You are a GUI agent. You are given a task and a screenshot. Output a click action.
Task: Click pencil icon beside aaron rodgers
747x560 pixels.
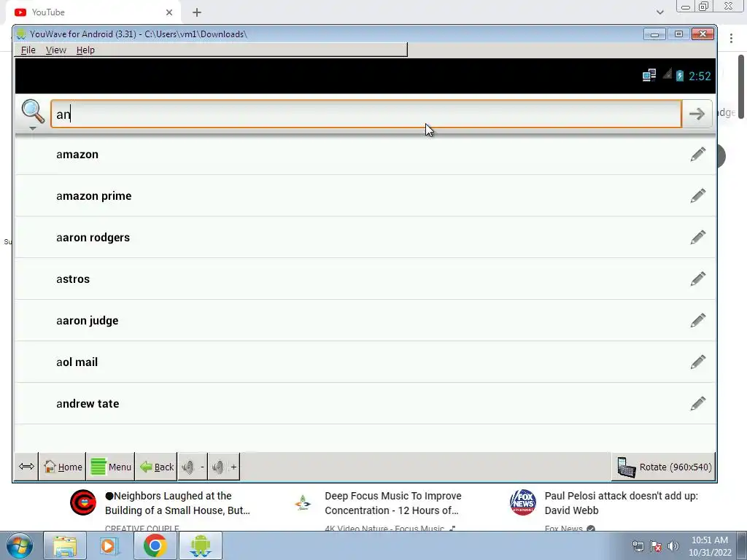[x=698, y=237]
